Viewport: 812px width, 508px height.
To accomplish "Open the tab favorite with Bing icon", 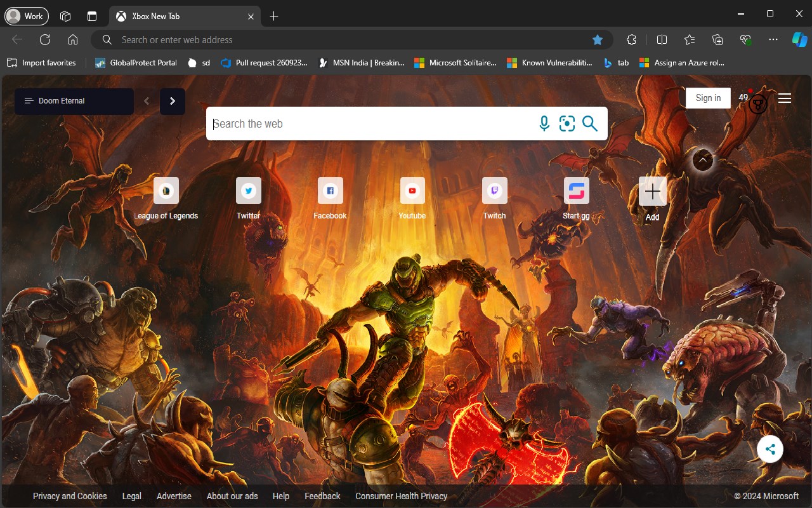I will [616, 63].
